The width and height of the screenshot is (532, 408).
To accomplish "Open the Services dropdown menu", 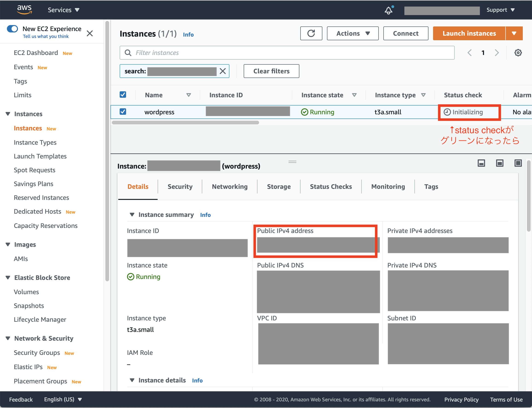I will (x=64, y=10).
